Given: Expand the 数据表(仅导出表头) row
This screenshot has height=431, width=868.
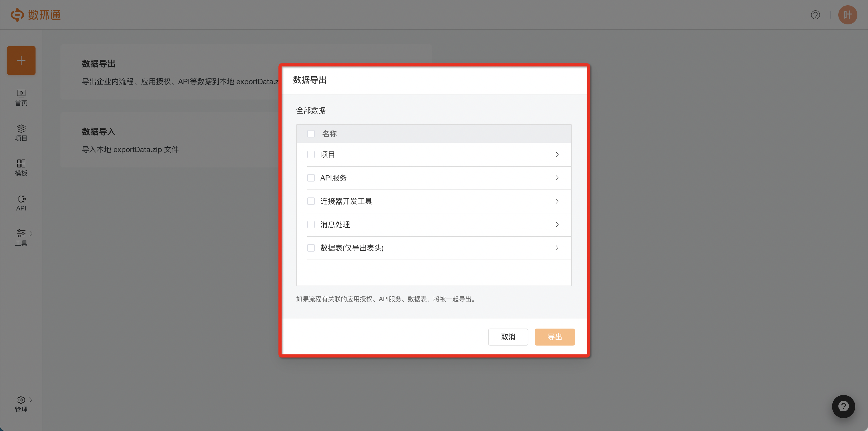Looking at the screenshot, I should point(557,248).
